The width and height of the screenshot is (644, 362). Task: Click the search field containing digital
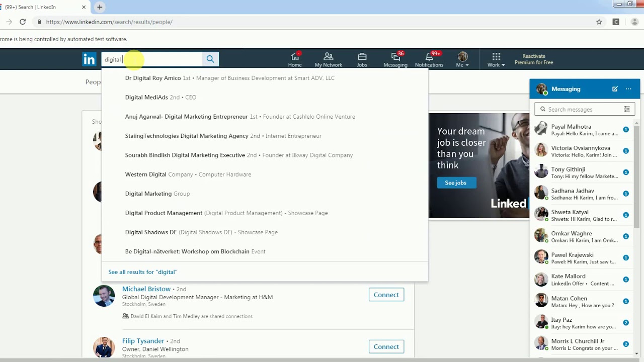152,59
